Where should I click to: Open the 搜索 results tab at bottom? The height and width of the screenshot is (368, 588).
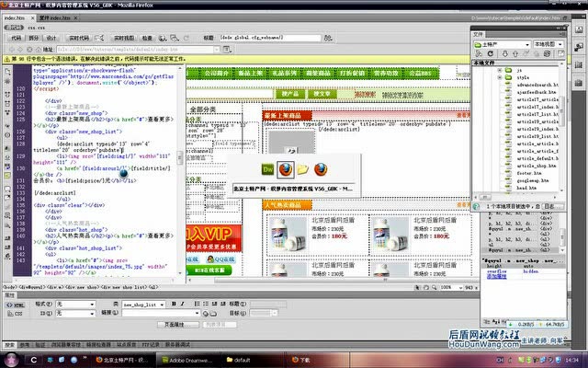pyautogui.click(x=10, y=345)
